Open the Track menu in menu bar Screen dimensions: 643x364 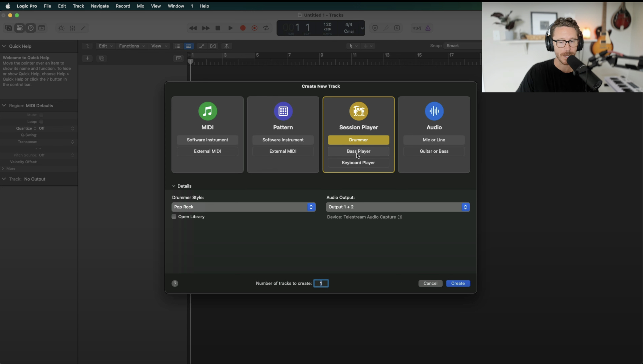point(78,6)
